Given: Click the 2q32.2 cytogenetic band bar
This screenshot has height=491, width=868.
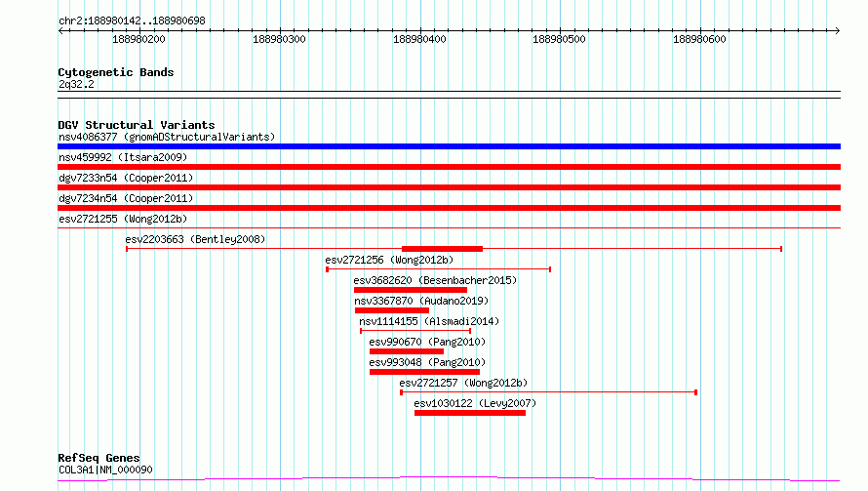Looking at the screenshot, I should tap(449, 95).
